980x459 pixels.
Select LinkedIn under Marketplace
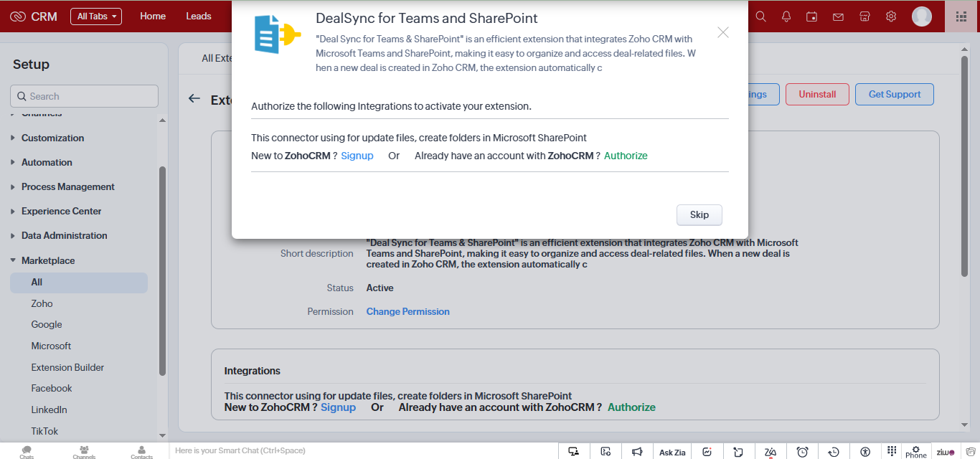49,410
